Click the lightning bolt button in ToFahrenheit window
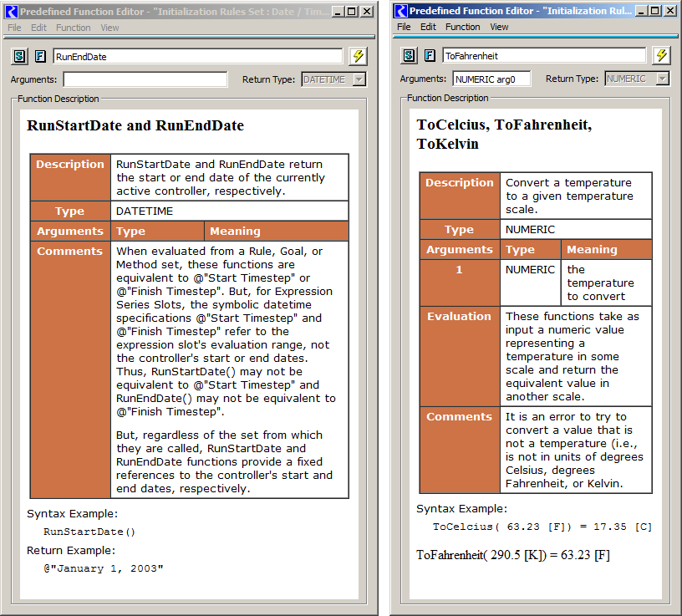The image size is (682, 616). click(x=662, y=55)
